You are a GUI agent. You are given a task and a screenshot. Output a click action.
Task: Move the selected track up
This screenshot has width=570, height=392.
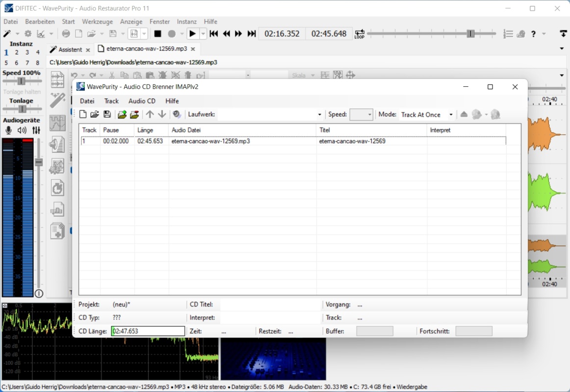[150, 114]
